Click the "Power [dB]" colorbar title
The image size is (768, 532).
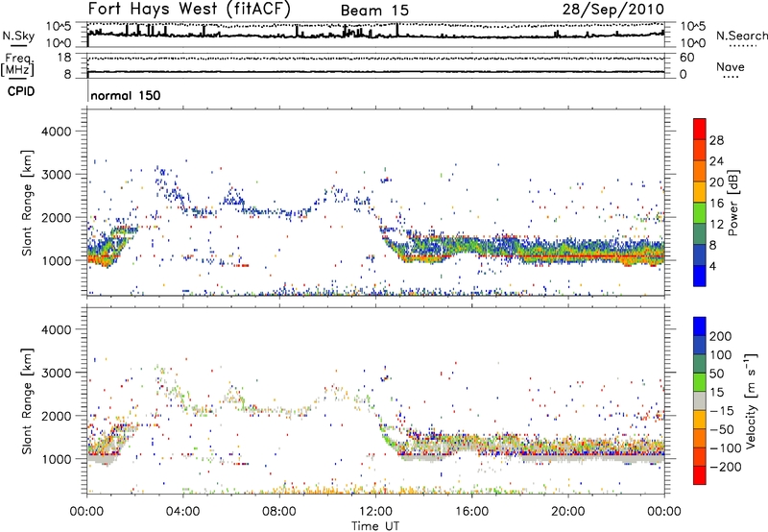click(x=733, y=203)
